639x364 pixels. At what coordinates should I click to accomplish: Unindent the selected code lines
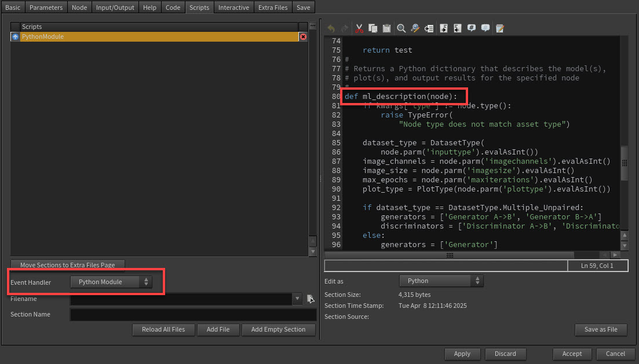pyautogui.click(x=458, y=28)
